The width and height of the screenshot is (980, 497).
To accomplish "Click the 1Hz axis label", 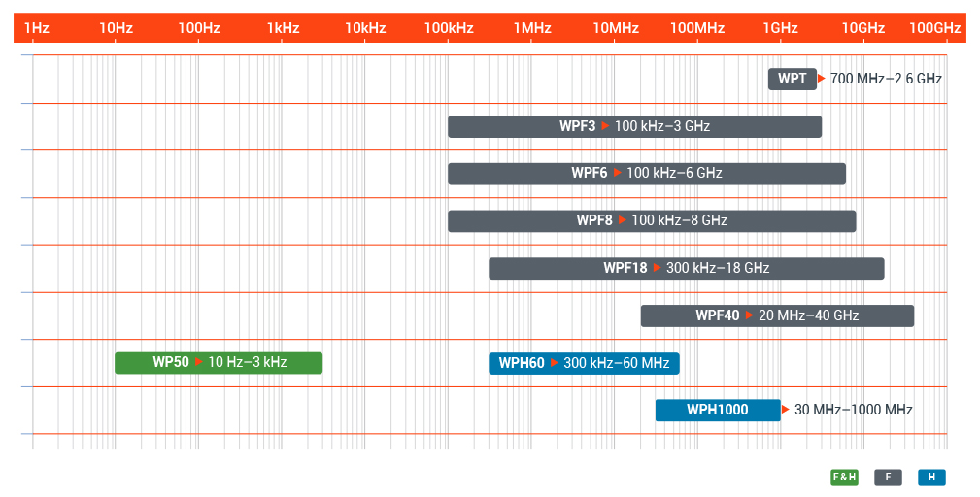I will (36, 28).
